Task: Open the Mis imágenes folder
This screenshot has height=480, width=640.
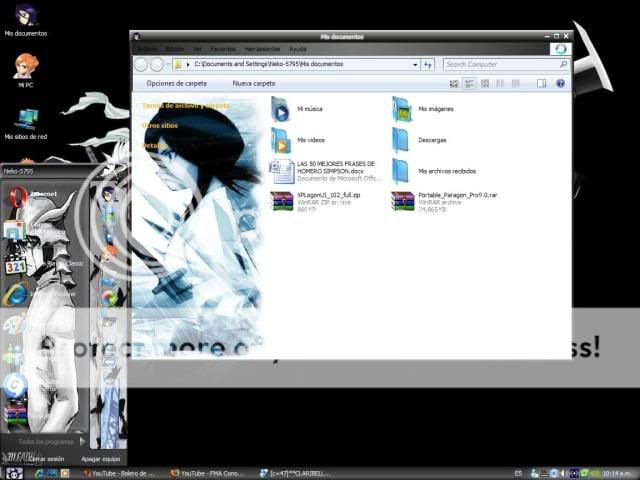Action: 423,109
